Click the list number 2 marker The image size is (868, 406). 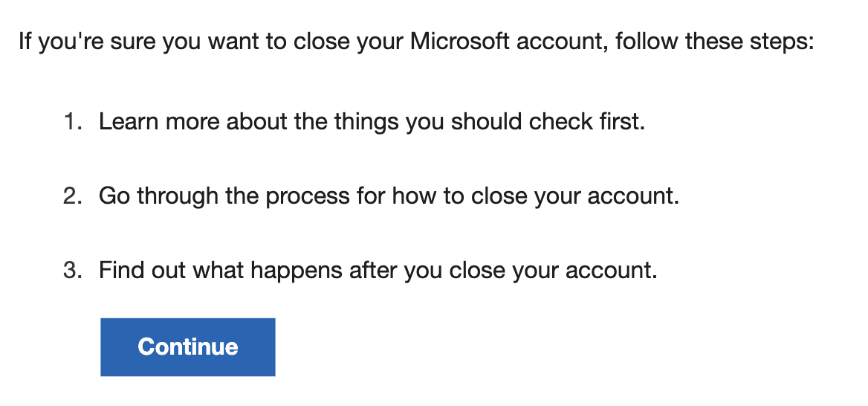pos(73,196)
